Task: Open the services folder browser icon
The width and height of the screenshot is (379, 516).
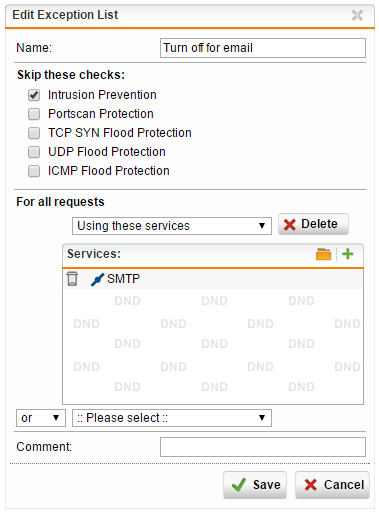Action: click(323, 254)
